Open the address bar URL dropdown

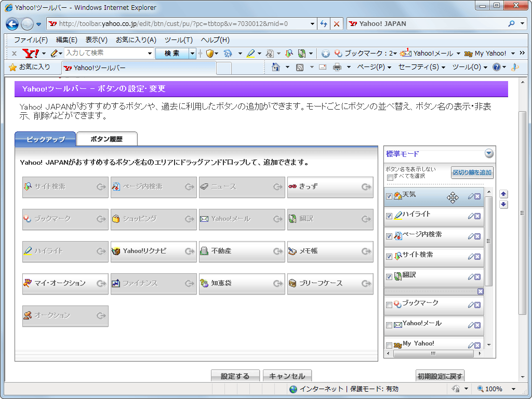point(312,24)
